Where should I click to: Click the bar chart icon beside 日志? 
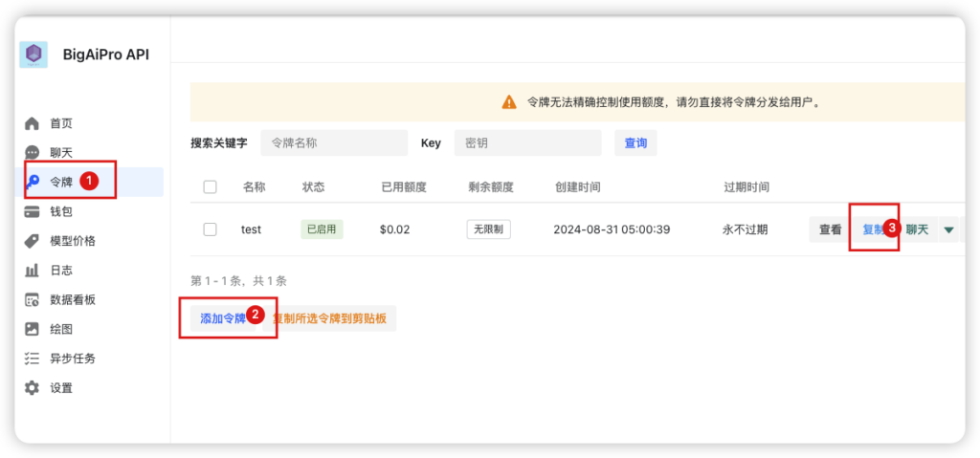[32, 271]
